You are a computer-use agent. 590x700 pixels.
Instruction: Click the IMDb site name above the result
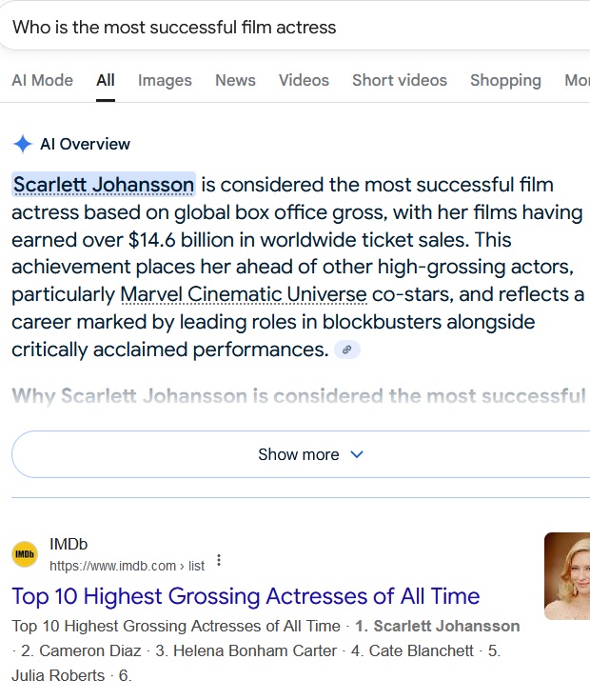pos(69,545)
